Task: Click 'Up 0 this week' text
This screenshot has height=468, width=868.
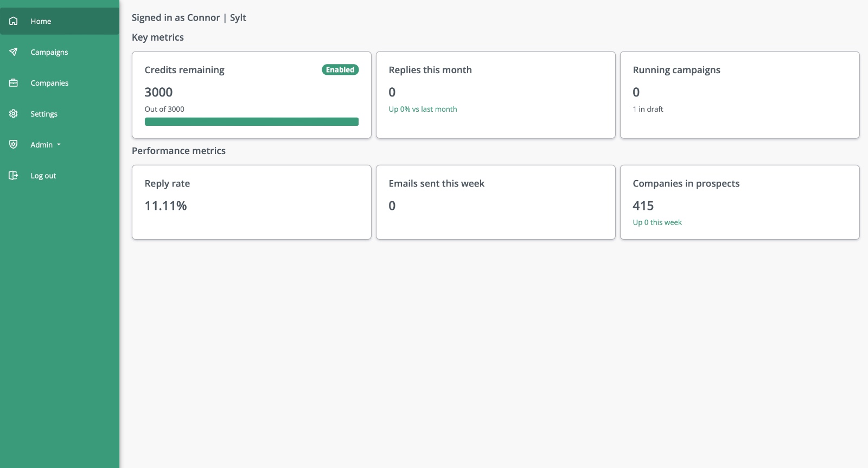Action: pos(657,222)
